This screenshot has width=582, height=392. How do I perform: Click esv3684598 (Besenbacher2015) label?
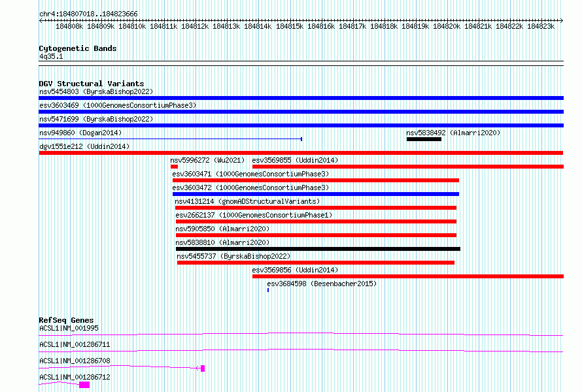click(322, 284)
